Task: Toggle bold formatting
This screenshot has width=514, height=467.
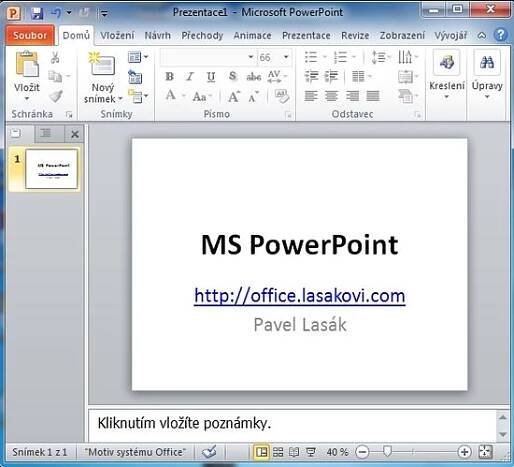Action: point(169,77)
